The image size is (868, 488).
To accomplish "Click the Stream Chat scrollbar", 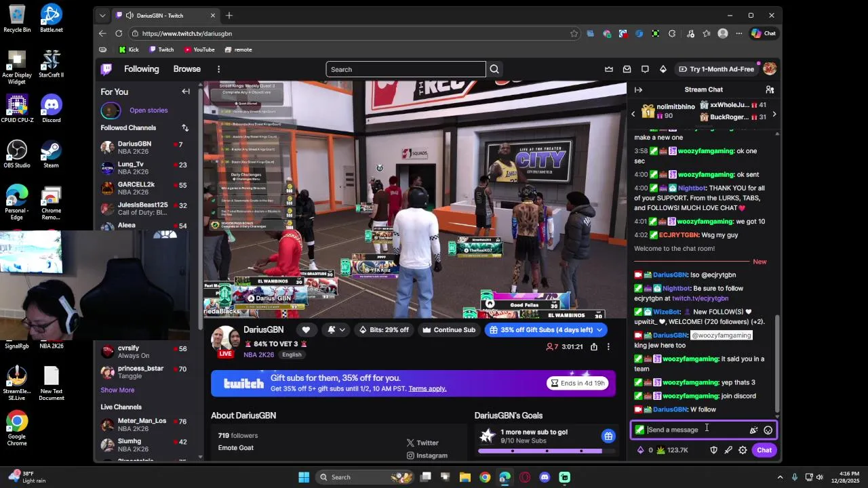I will [x=777, y=363].
